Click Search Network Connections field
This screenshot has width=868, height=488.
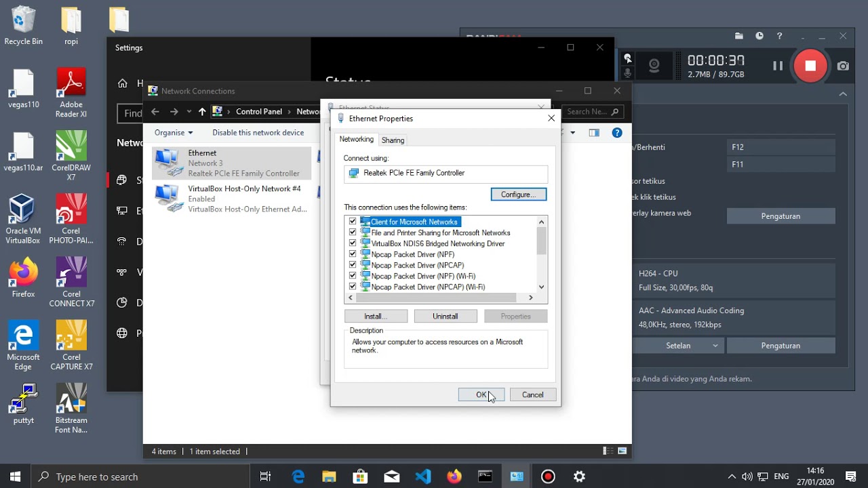click(593, 112)
